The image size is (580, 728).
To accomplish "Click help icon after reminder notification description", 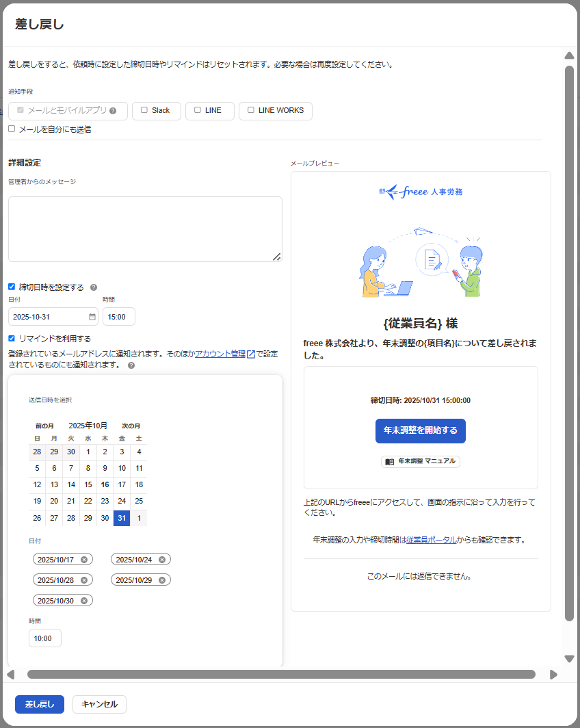I will point(131,365).
